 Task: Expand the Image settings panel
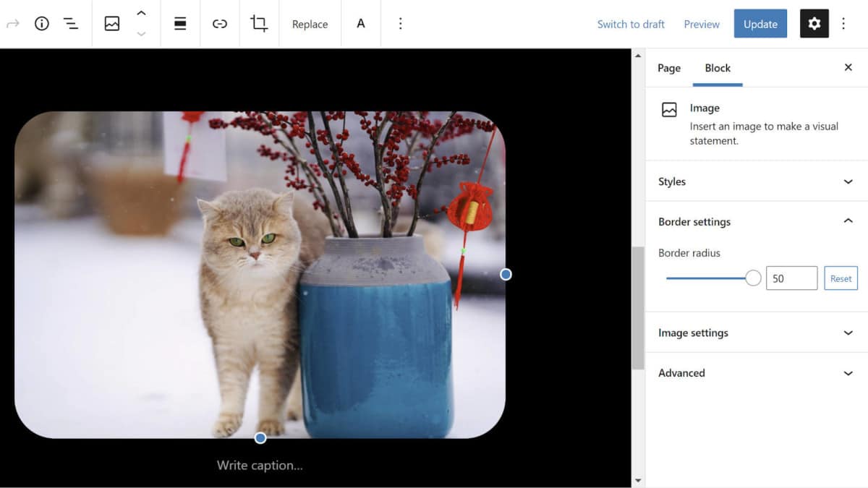coord(755,333)
